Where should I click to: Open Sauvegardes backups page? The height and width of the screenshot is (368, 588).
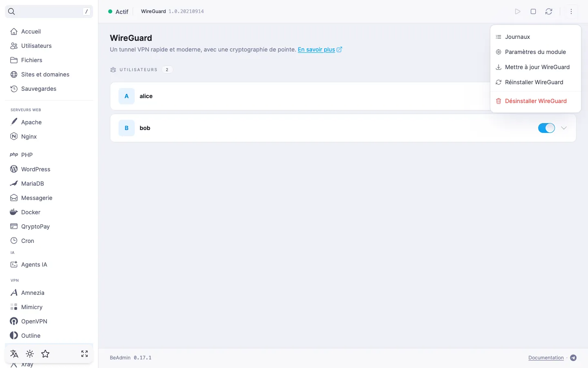tap(49, 89)
